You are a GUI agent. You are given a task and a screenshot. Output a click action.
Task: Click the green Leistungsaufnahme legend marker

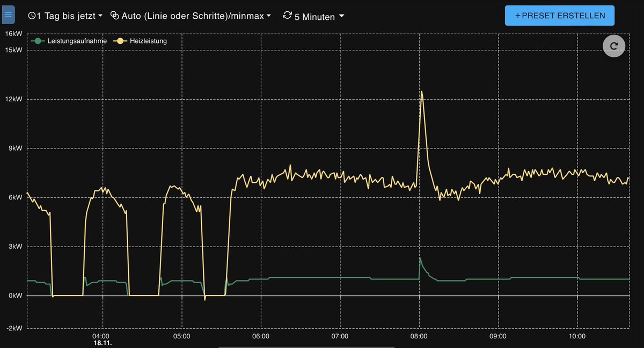tap(36, 41)
